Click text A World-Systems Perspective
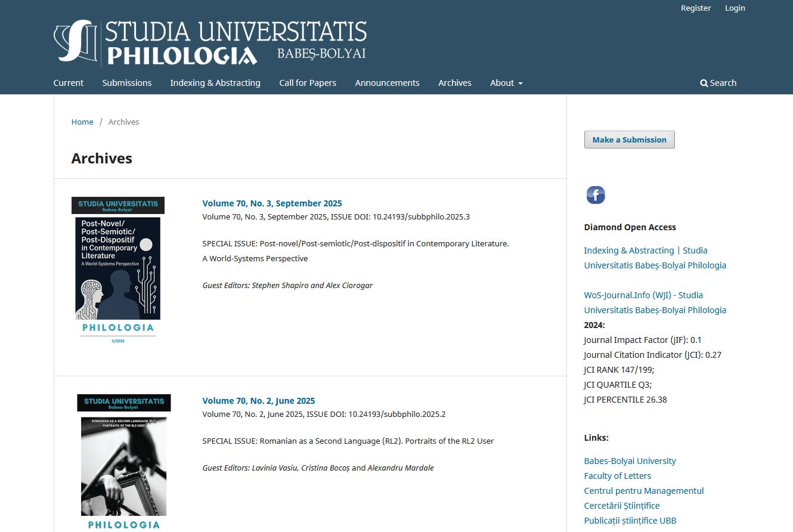This screenshot has height=532, width=793. 255,258
